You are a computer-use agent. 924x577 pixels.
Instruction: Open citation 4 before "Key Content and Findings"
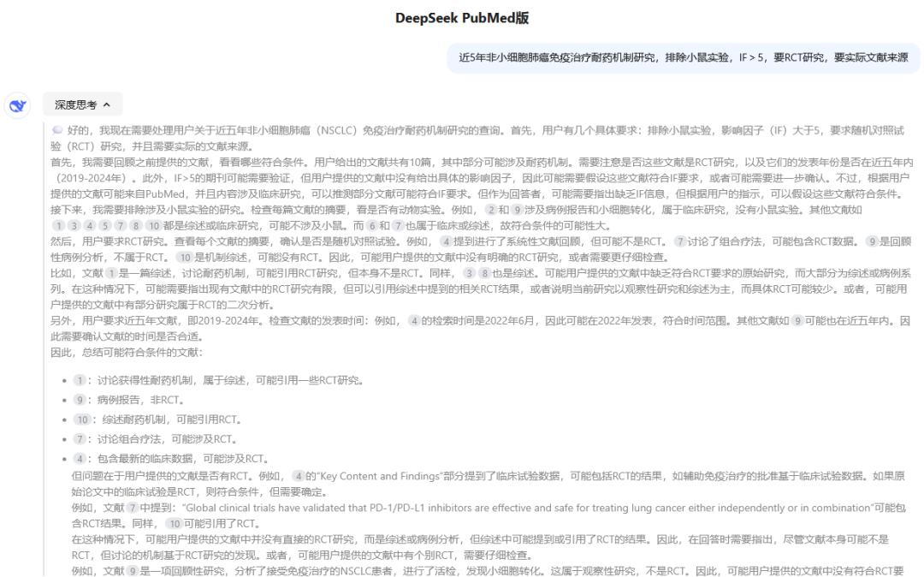coord(299,476)
